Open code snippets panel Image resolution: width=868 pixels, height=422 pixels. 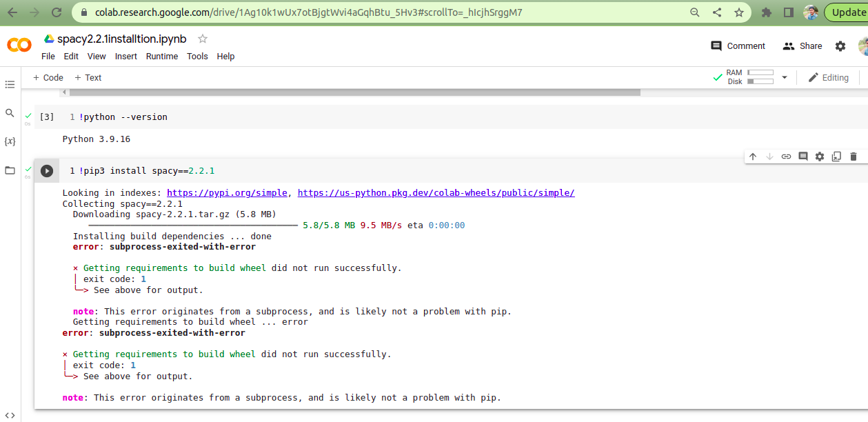[10, 414]
